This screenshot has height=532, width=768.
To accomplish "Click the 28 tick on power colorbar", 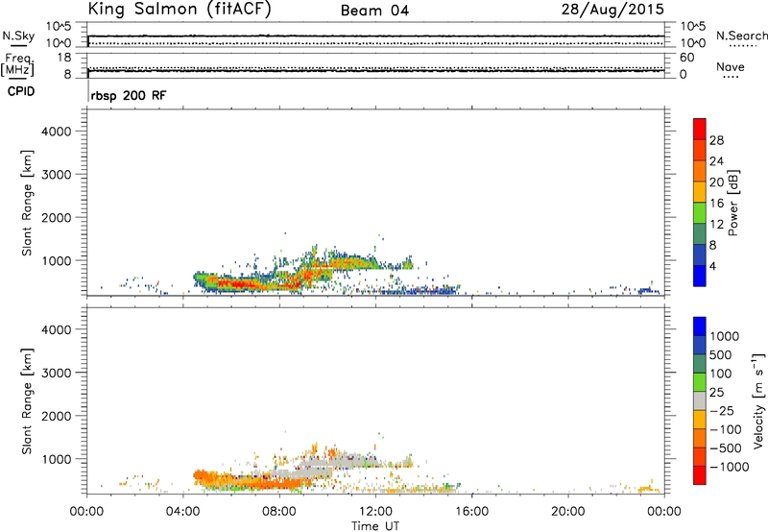I will (716, 140).
